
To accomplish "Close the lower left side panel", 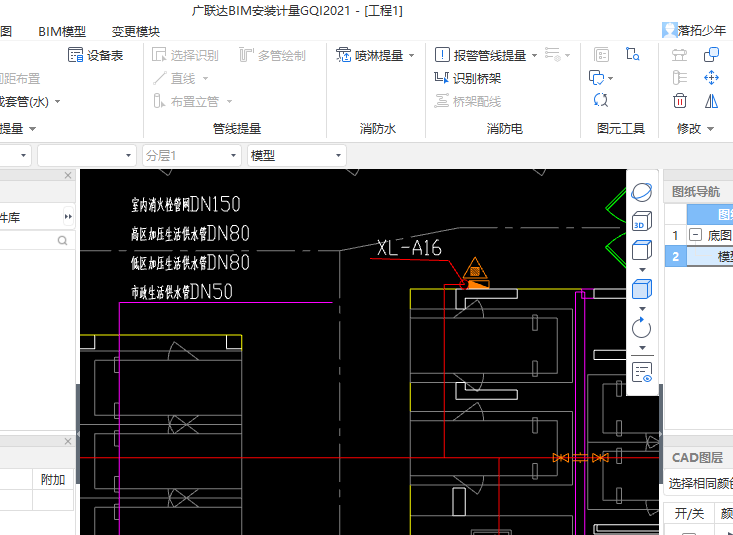I will (68, 441).
